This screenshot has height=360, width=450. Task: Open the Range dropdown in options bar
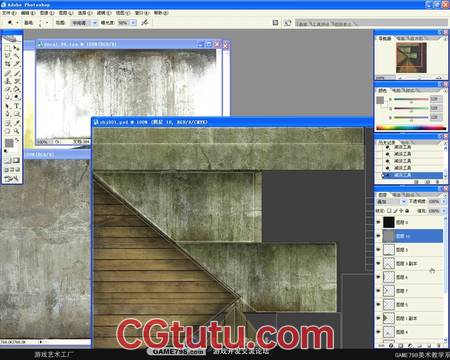[94, 23]
